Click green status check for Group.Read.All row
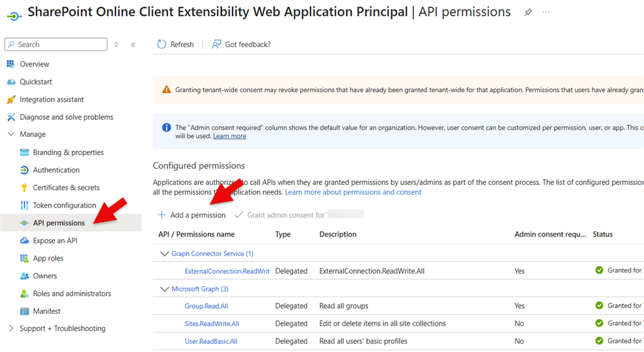This screenshot has width=644, height=352. (599, 306)
